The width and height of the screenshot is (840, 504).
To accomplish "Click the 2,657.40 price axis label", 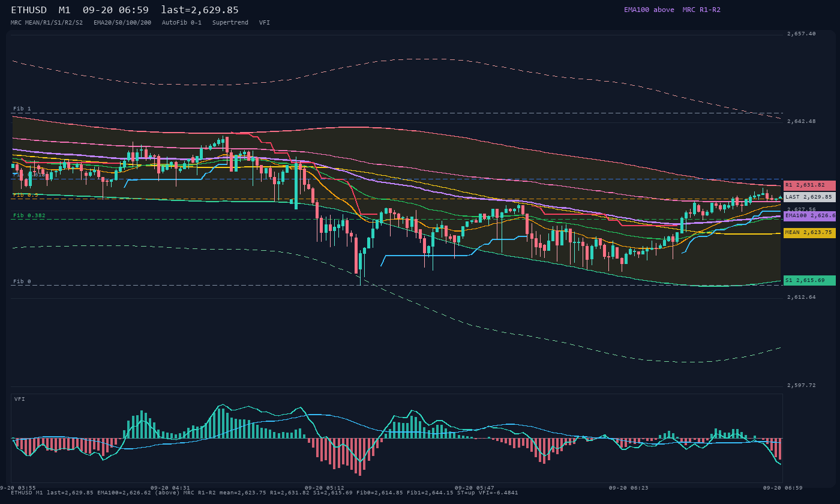I will (x=802, y=34).
